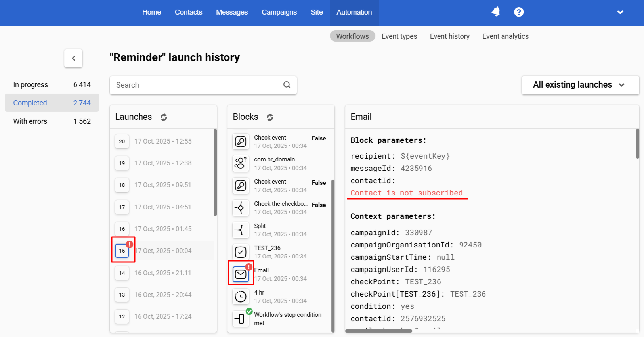The height and width of the screenshot is (337, 644).
Task: Click the Workflow's stop condition met label
Action: pos(288,319)
